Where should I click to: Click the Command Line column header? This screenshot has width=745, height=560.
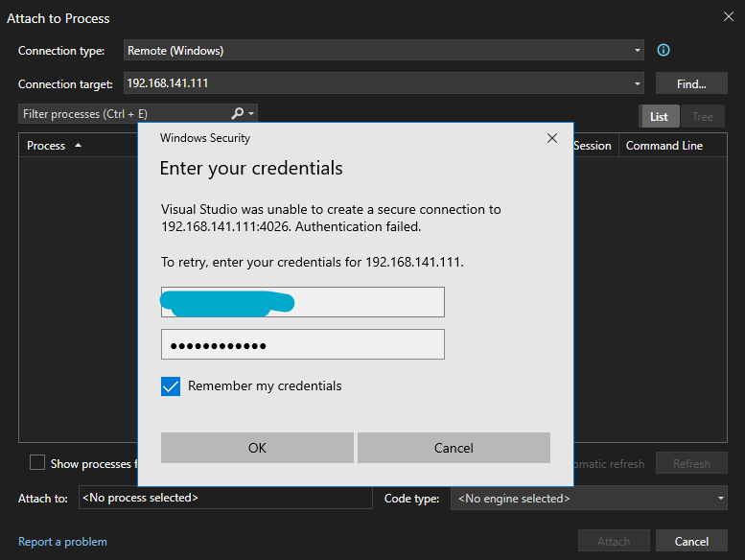(x=664, y=146)
